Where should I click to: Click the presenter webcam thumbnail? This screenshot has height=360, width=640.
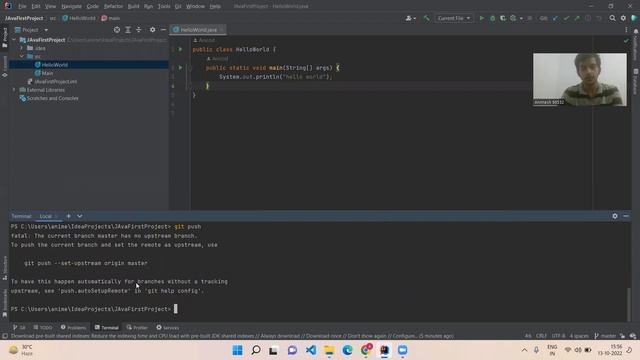click(x=580, y=80)
